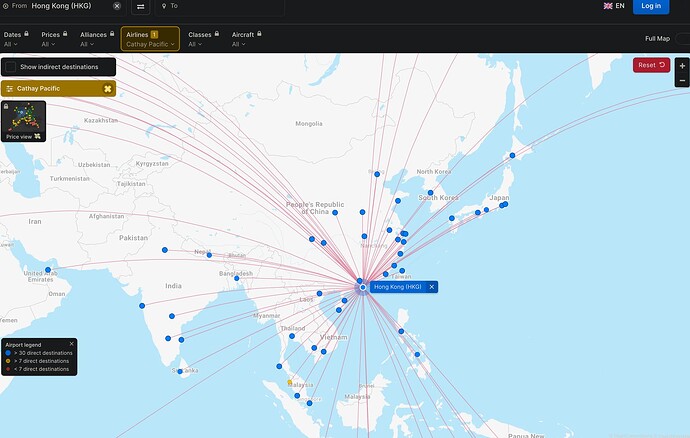Select the Seoul airport dot in South Korea
Image resolution: width=690 pixels, height=438 pixels.
click(430, 193)
